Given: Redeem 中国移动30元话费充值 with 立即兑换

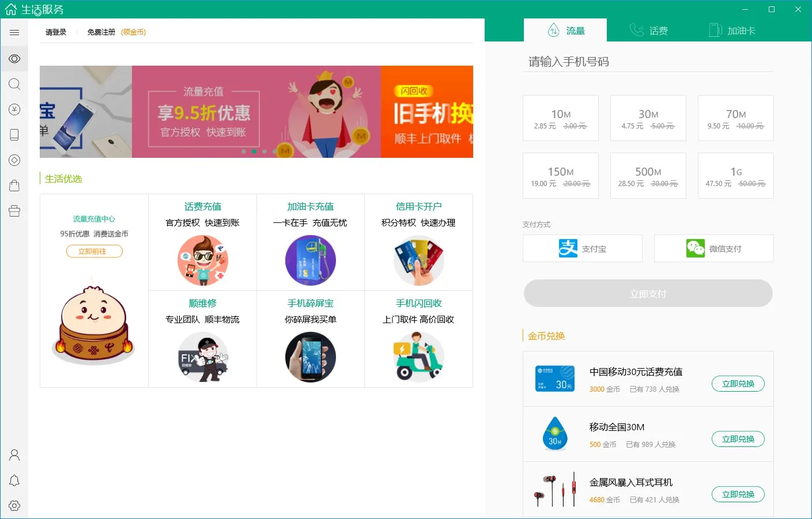Looking at the screenshot, I should tap(738, 384).
